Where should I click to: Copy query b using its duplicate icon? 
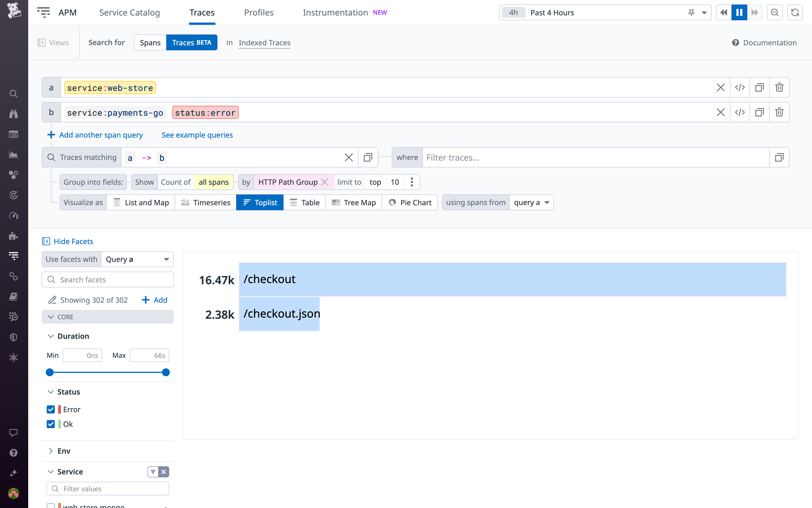760,112
